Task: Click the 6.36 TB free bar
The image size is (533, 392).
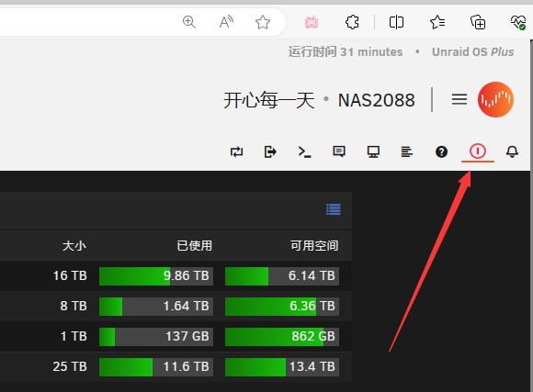Action: 282,306
